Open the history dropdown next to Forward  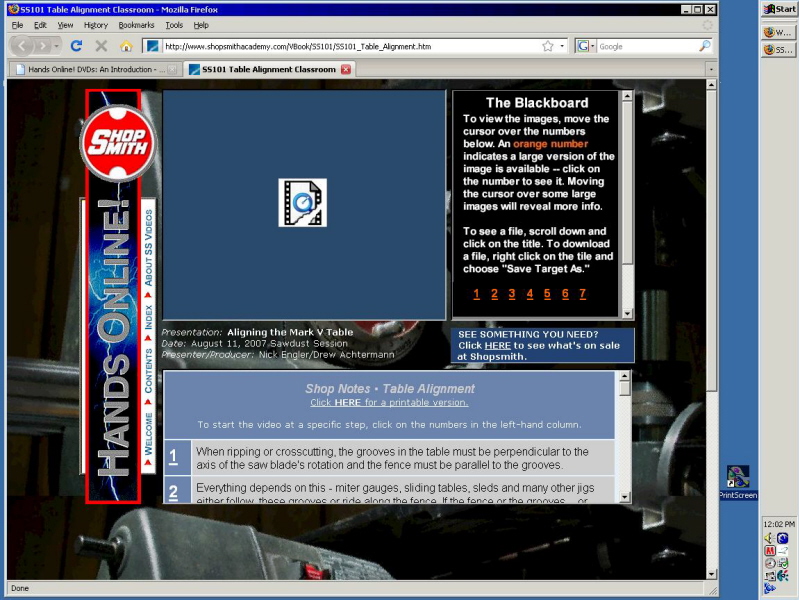[x=57, y=46]
